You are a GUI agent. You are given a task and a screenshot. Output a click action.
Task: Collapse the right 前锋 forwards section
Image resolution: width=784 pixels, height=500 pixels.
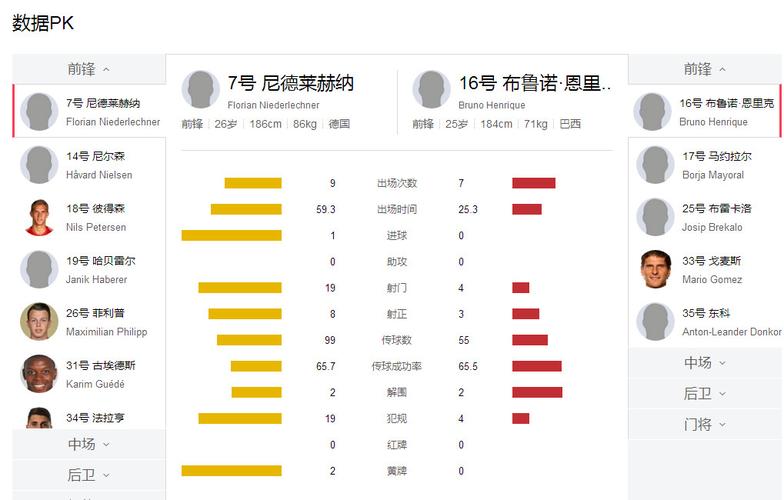pos(705,69)
